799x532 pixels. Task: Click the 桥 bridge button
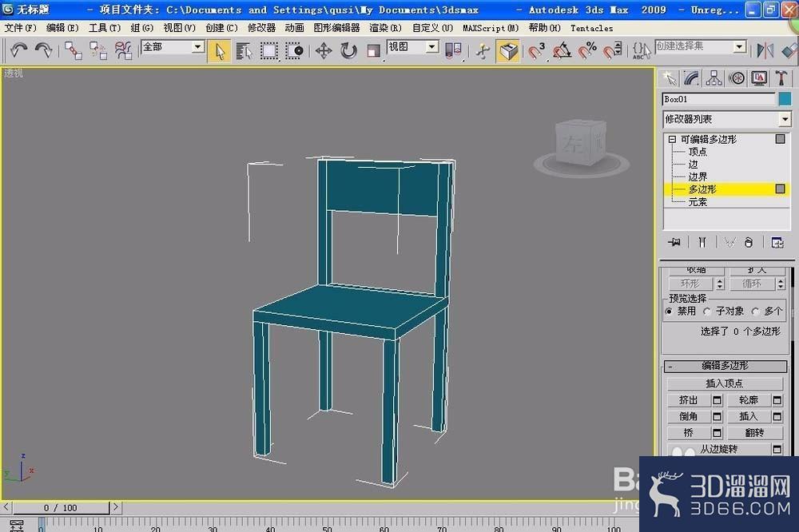(689, 433)
